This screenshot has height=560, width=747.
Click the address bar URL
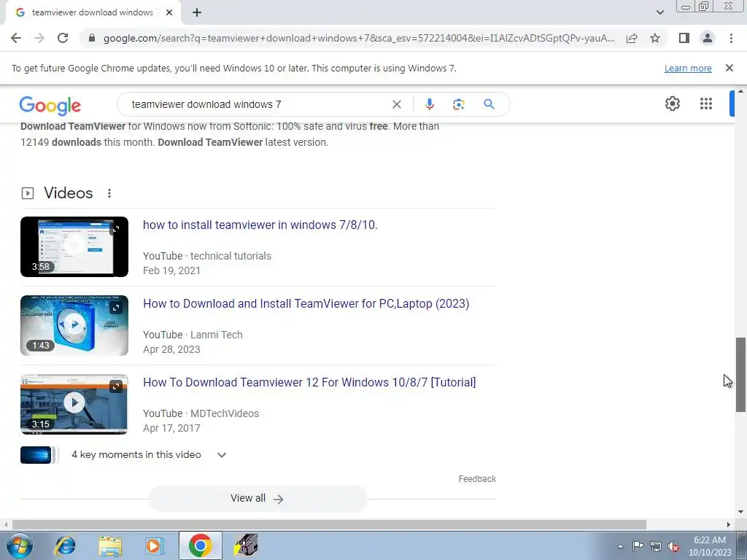pyautogui.click(x=359, y=38)
